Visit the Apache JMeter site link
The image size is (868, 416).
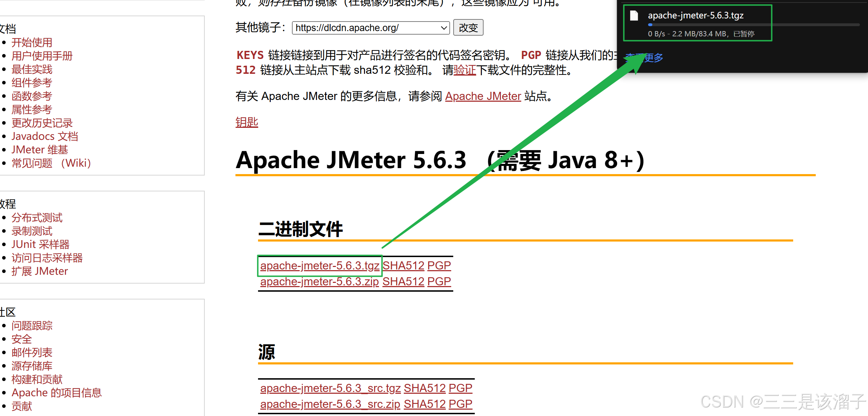click(x=483, y=96)
